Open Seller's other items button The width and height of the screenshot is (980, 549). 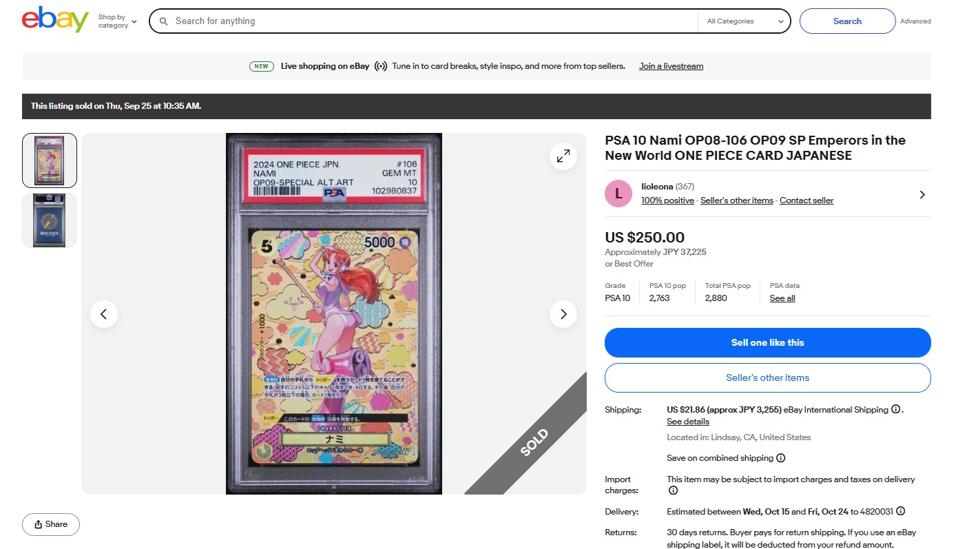point(768,377)
